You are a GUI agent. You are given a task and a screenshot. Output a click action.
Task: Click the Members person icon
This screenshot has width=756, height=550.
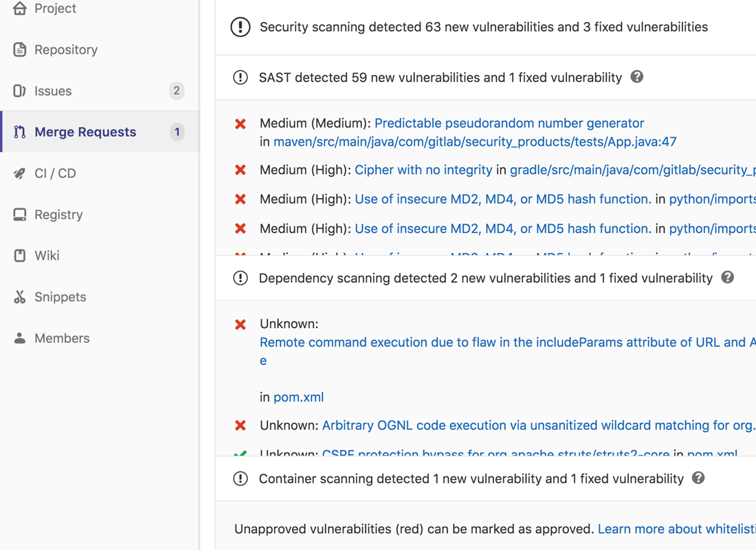[19, 338]
